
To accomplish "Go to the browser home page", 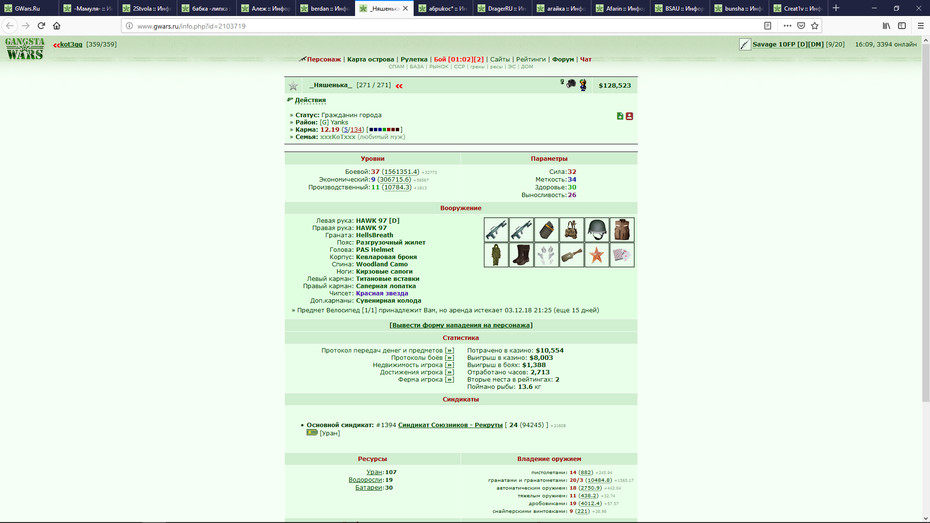I will coord(56,25).
